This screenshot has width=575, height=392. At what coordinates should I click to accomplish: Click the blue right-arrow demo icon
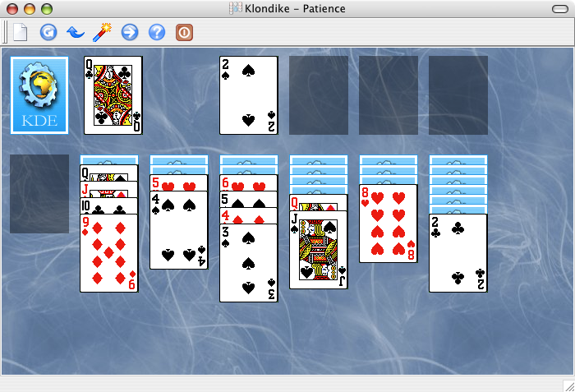tap(130, 32)
